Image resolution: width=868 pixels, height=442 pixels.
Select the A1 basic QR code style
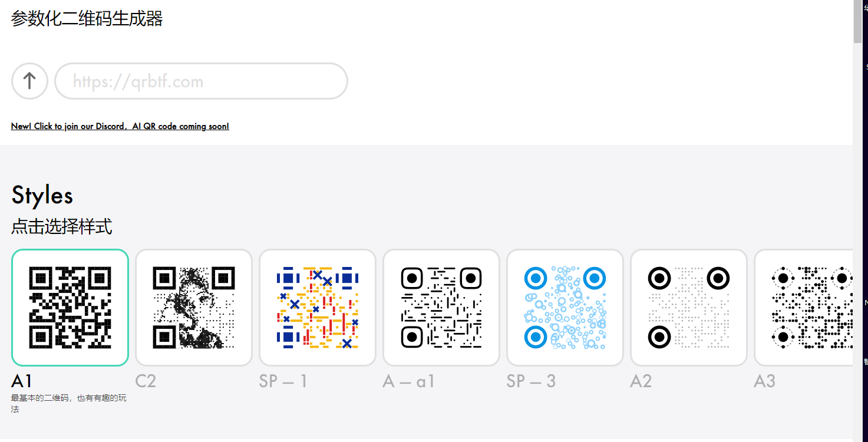coord(70,307)
